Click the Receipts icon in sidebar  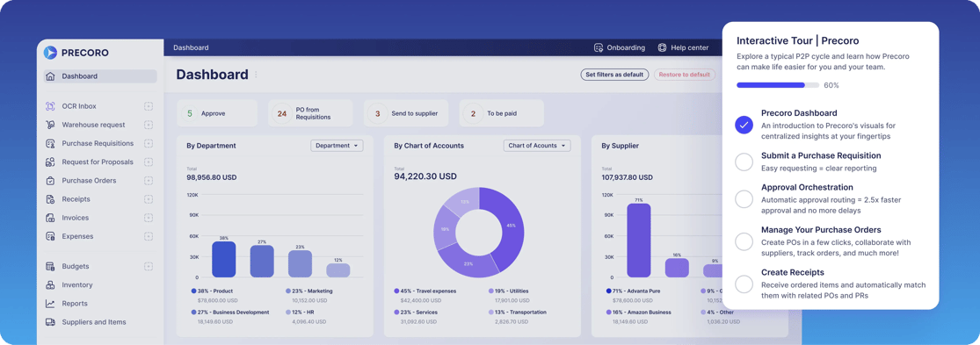50,199
